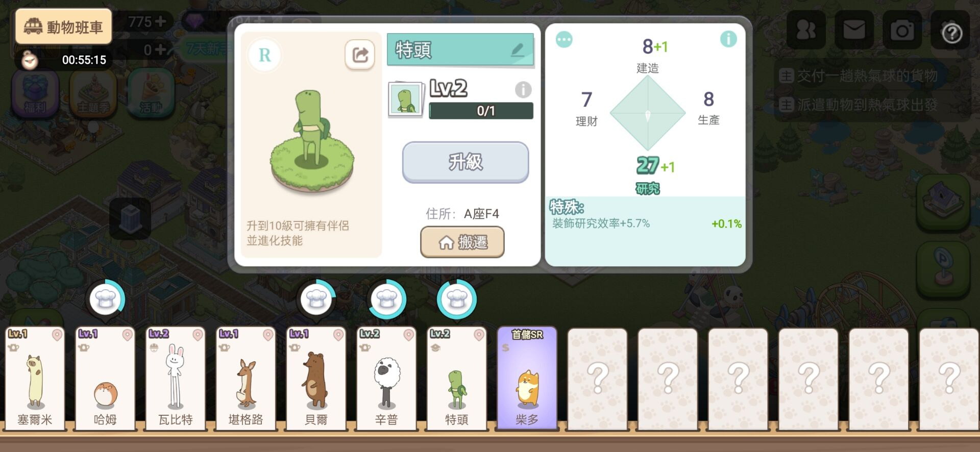Viewport: 980px width, 452px height.
Task: Select the 柴多 SR character card
Action: [527, 379]
